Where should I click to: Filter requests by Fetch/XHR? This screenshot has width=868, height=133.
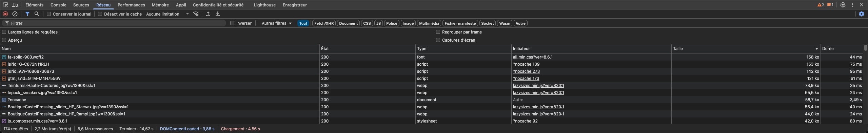click(x=324, y=23)
